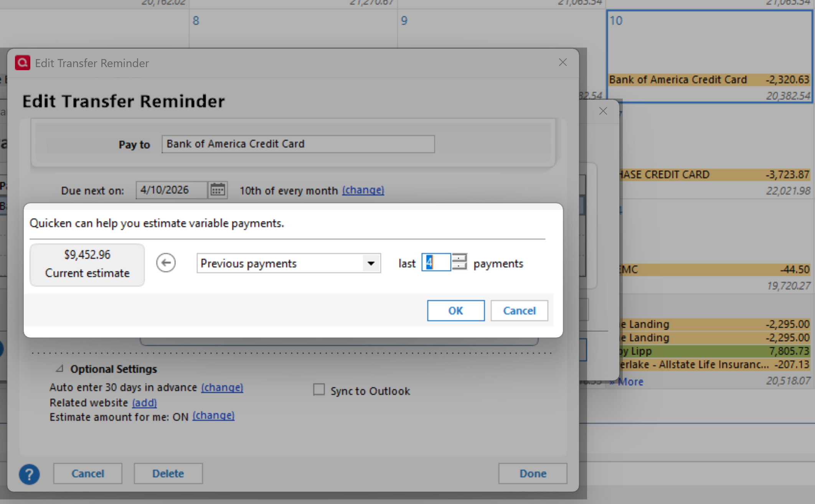Image resolution: width=815 pixels, height=504 pixels.
Task: Click change link next to every month
Action: coord(363,190)
